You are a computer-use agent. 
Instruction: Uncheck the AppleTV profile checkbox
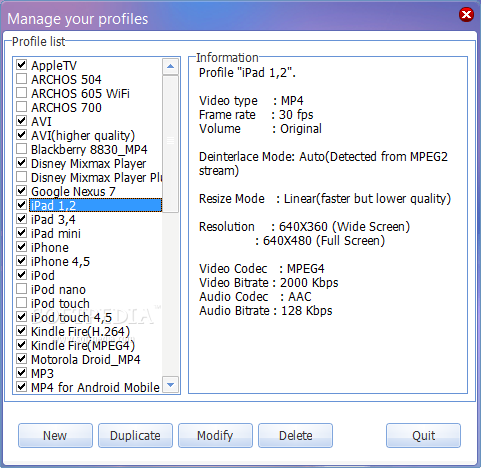[x=22, y=64]
